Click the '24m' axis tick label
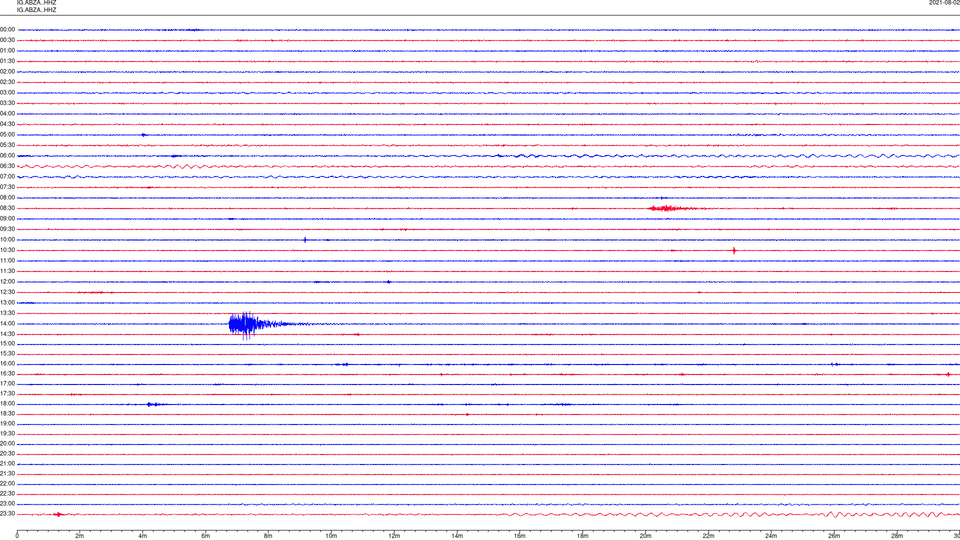Screen dimensions: 960x540 point(771,536)
